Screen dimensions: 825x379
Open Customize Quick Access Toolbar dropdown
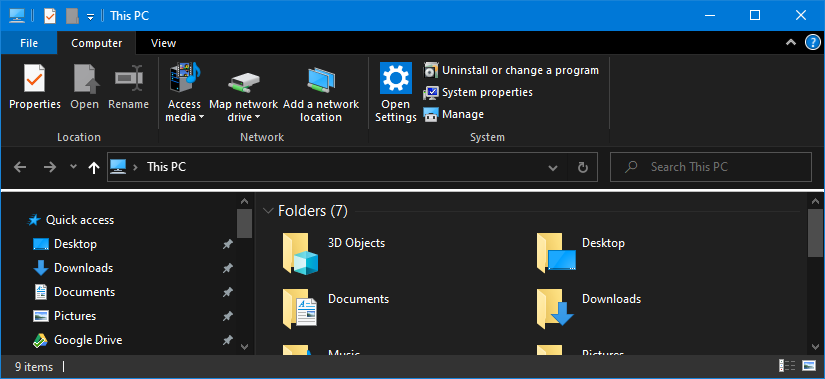[90, 16]
